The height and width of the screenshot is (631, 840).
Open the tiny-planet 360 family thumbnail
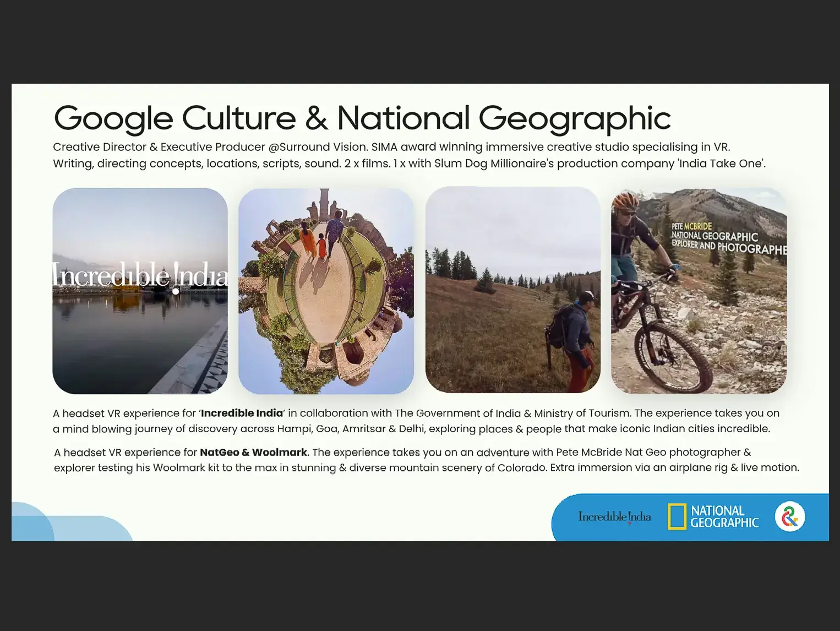coord(326,291)
